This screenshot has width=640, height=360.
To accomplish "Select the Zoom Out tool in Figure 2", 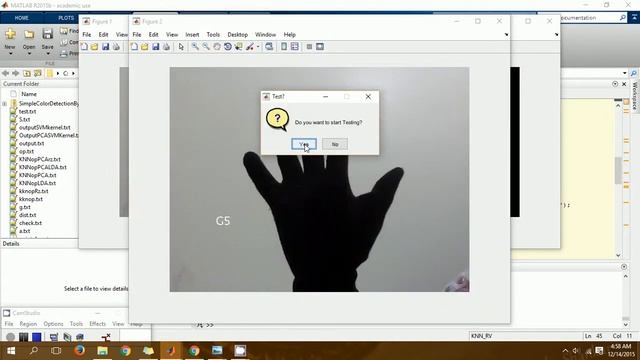I will pyautogui.click(x=206, y=47).
